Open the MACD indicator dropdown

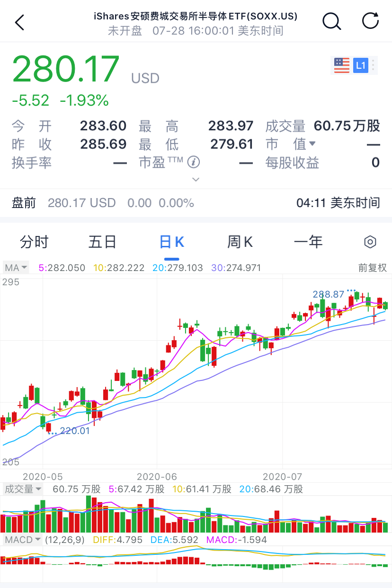tap(22, 540)
